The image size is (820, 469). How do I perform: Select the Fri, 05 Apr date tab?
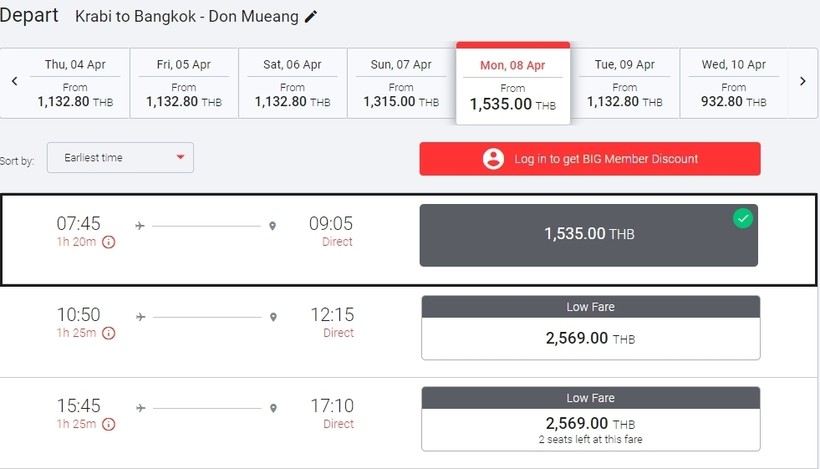tap(184, 83)
